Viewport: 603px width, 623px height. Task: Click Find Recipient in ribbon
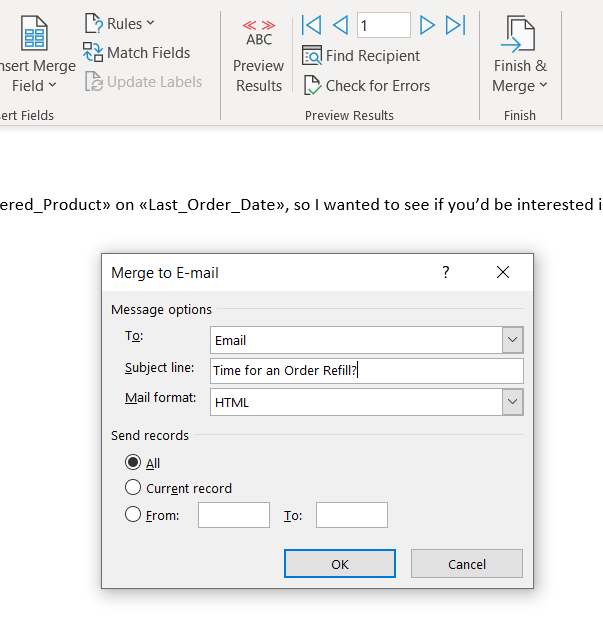361,56
